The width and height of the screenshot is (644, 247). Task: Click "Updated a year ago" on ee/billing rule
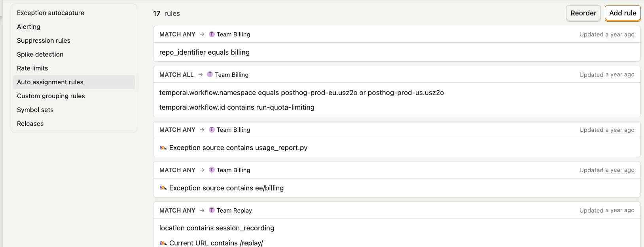coord(607,170)
